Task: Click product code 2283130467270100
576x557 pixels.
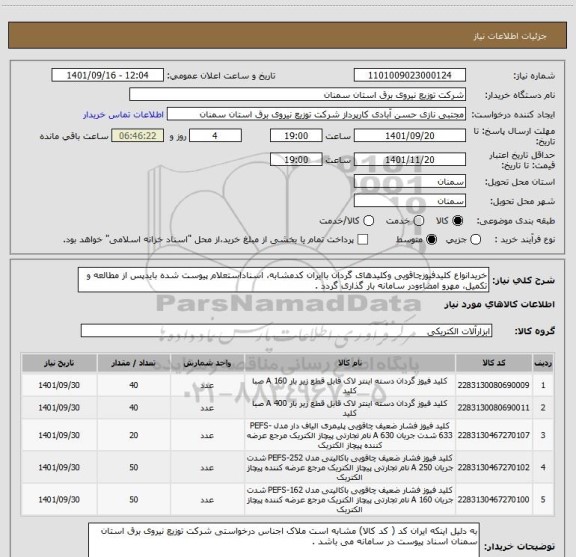Action: click(x=493, y=499)
